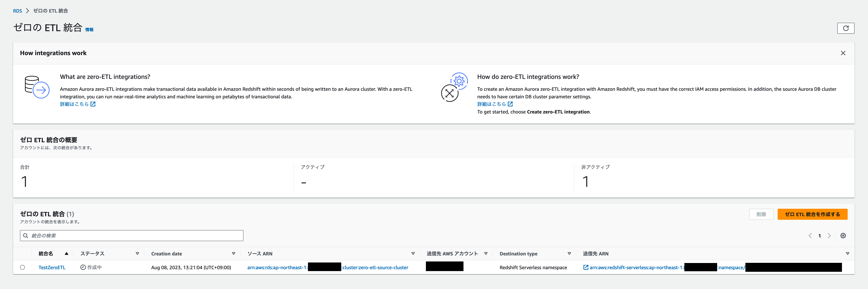Click the 非アクティブ count value
868x289 pixels.
[x=586, y=182]
